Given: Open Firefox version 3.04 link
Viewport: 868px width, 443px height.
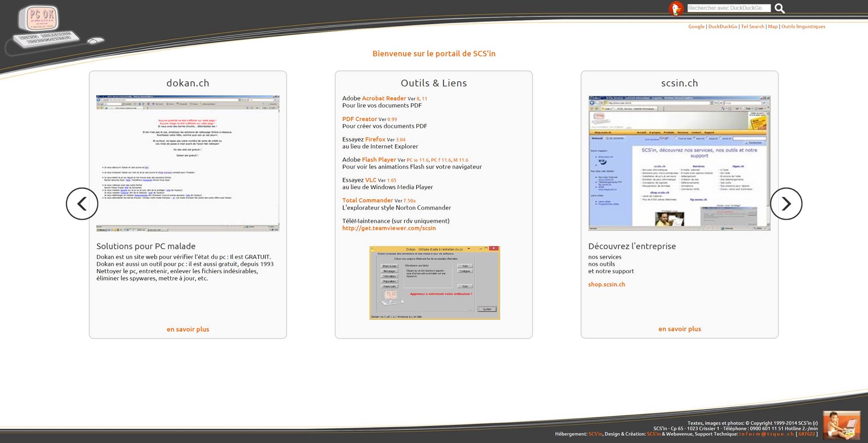Looking at the screenshot, I should click(401, 140).
